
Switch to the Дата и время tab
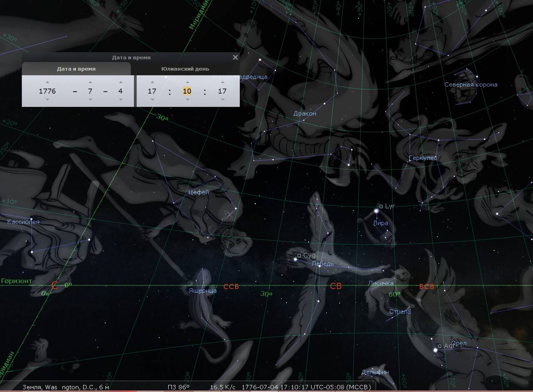pyautogui.click(x=76, y=69)
